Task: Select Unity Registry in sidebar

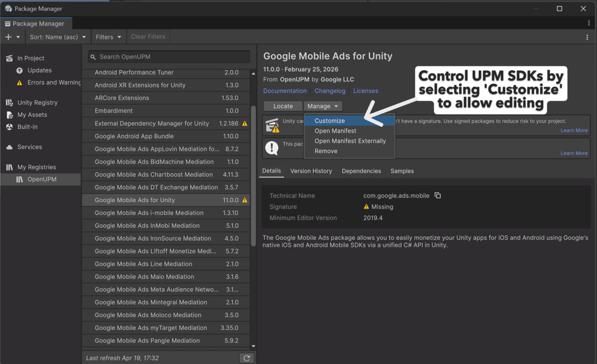Action: [40, 102]
